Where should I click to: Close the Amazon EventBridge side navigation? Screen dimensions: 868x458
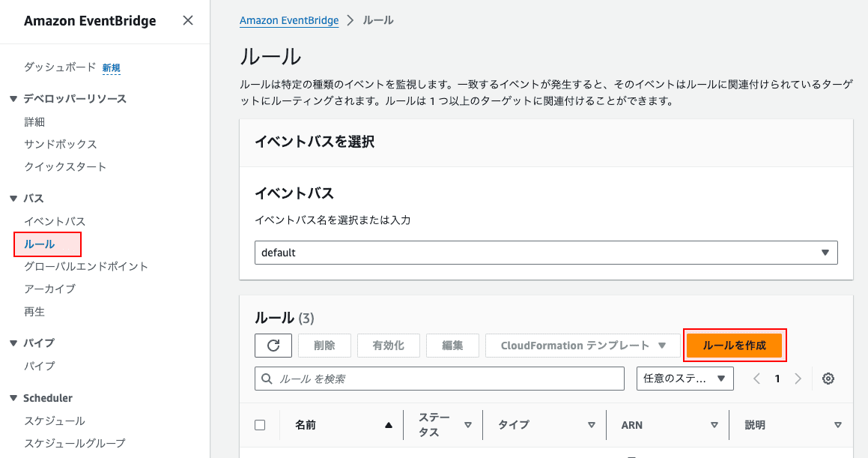tap(188, 20)
